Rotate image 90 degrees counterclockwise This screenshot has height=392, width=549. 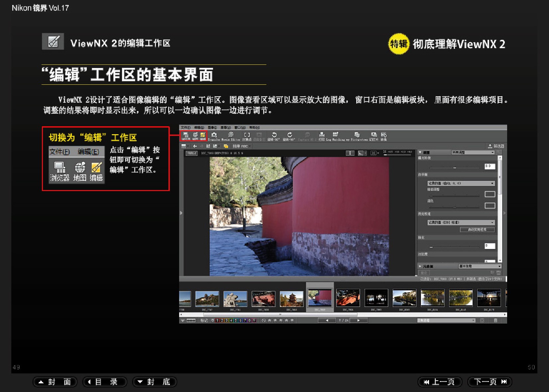(274, 136)
